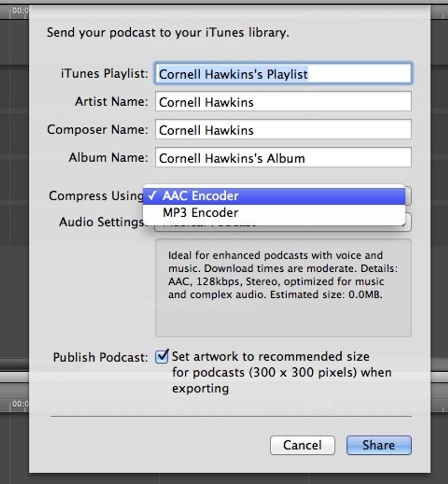Click the "Composer Name:" label
This screenshot has width=448, height=484.
coord(97,130)
